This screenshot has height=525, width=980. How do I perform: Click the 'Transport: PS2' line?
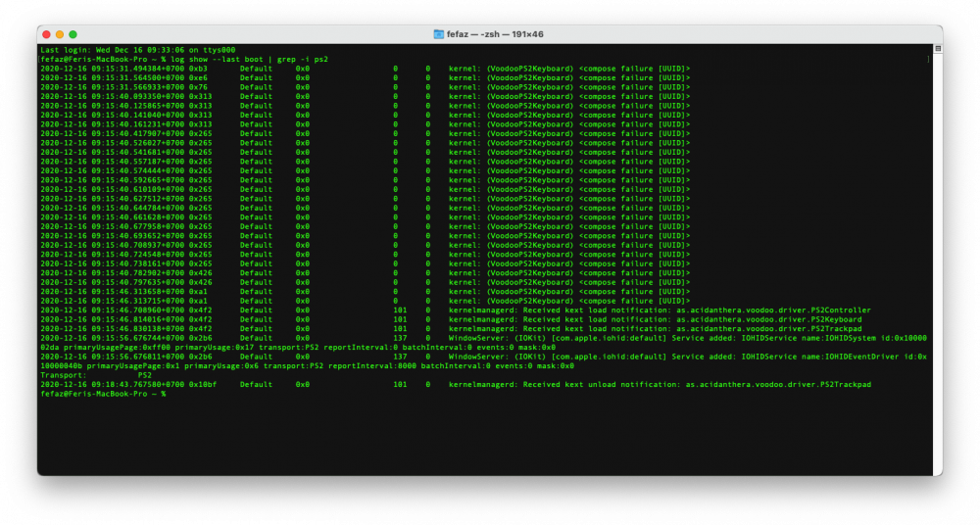[96, 375]
